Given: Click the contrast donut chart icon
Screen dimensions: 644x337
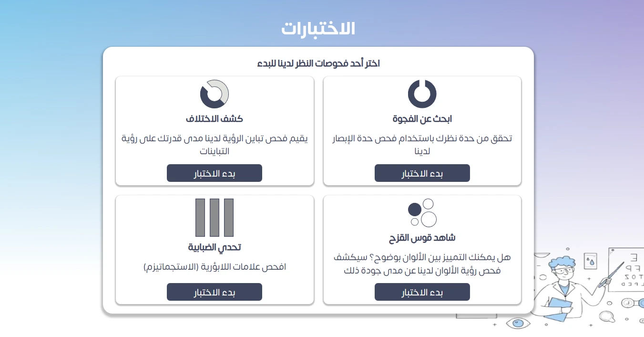Looking at the screenshot, I should (x=215, y=94).
